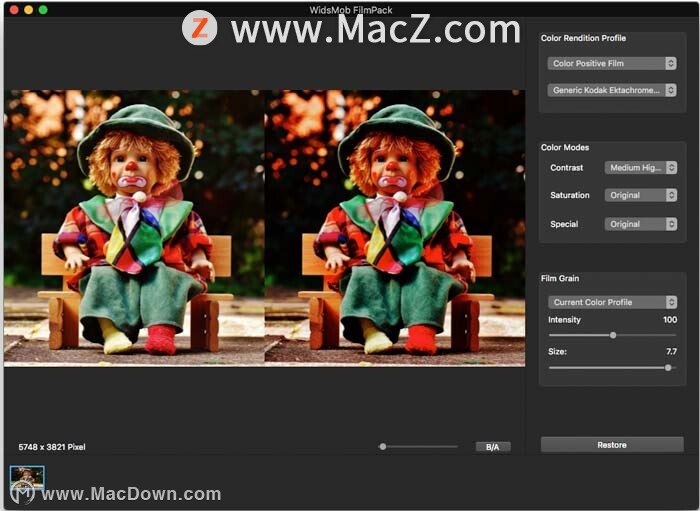This screenshot has width=700, height=511.
Task: Adjust the film grain Size slider
Action: click(612, 368)
